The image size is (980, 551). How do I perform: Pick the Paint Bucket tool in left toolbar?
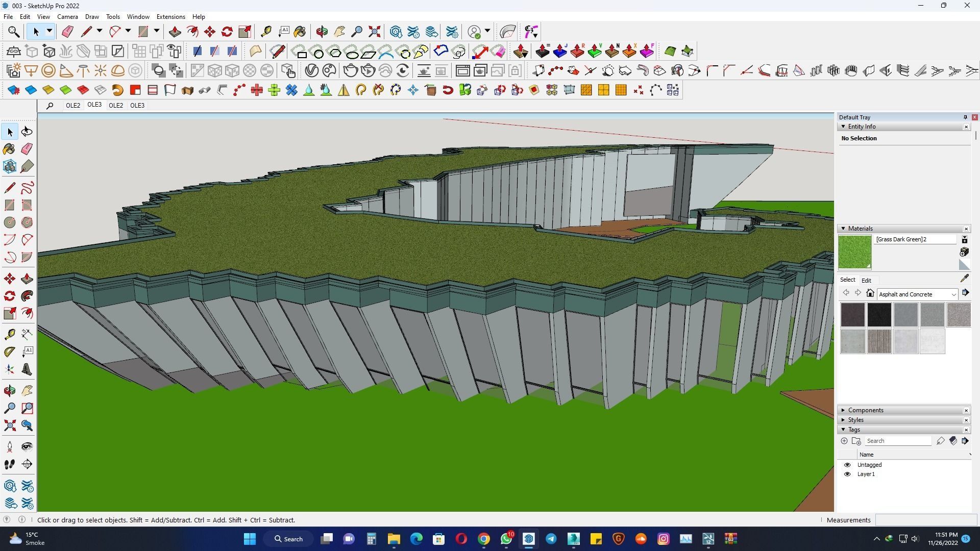[x=9, y=149]
